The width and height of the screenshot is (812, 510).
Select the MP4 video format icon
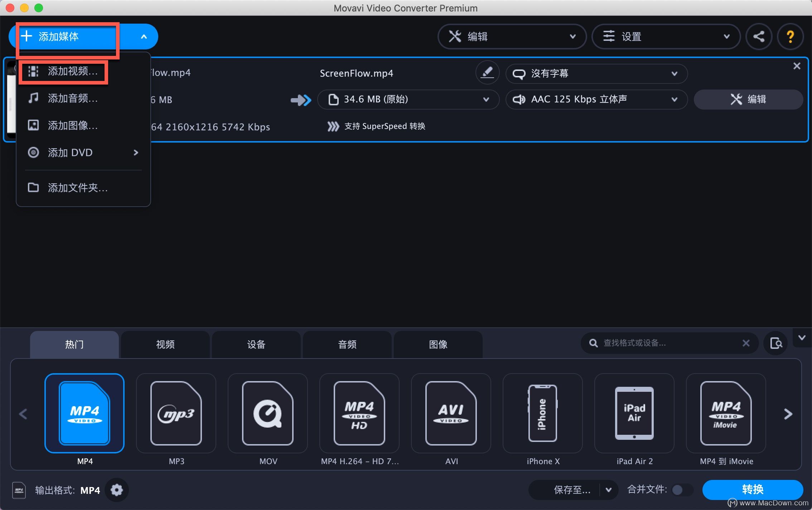point(84,413)
